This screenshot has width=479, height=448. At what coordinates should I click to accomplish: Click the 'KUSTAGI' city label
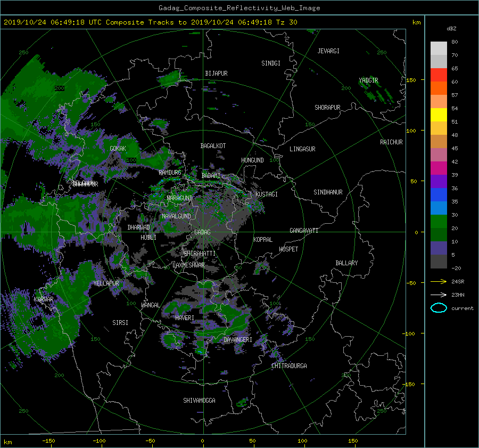coord(267,194)
